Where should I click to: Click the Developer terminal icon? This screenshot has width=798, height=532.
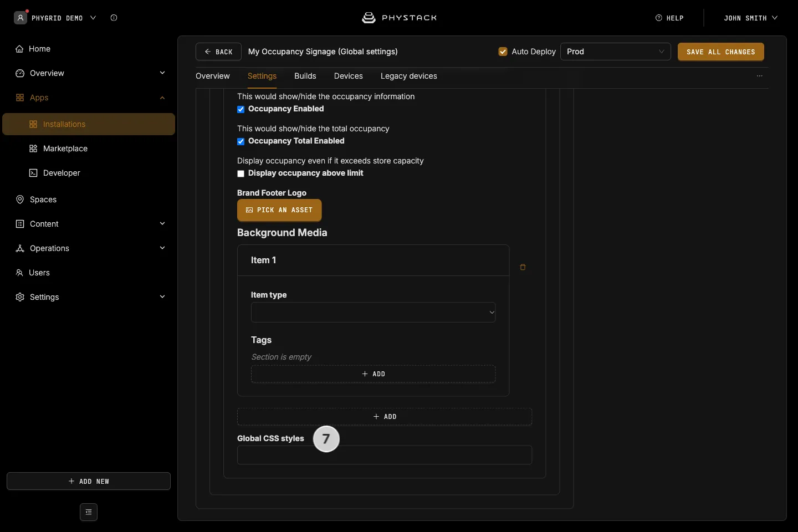tap(33, 173)
